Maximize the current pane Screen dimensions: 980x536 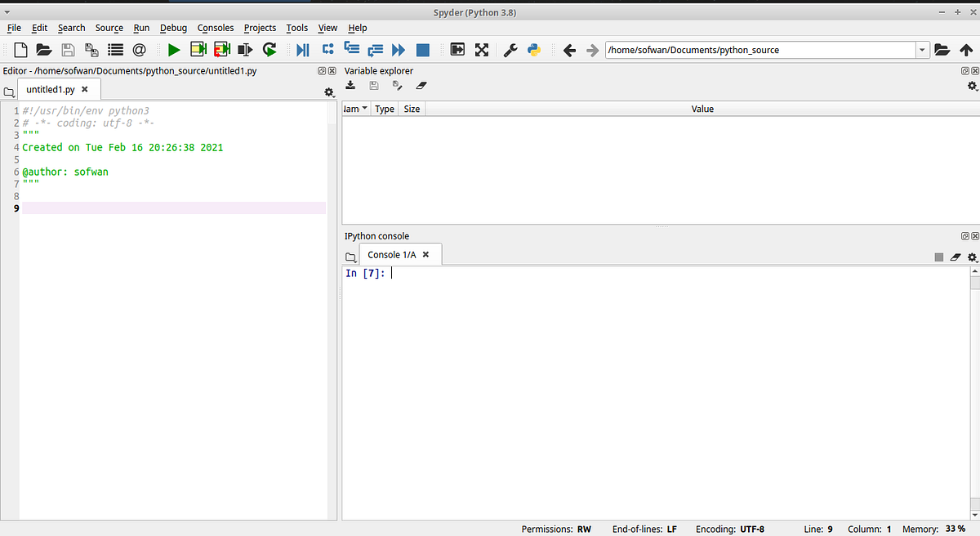coord(457,49)
